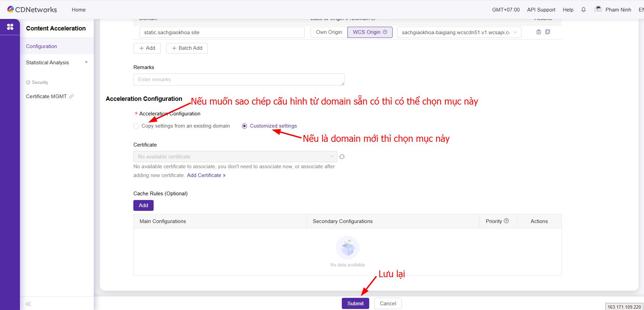Click the Remarks text field
Viewport: 644px width, 310px height.
239,80
